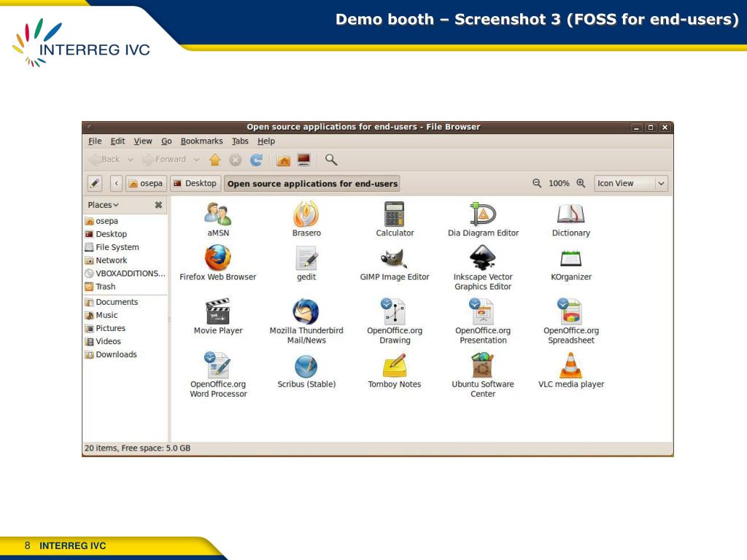The width and height of the screenshot is (747, 560).
Task: Click the osepa path bar button
Action: pyautogui.click(x=146, y=184)
